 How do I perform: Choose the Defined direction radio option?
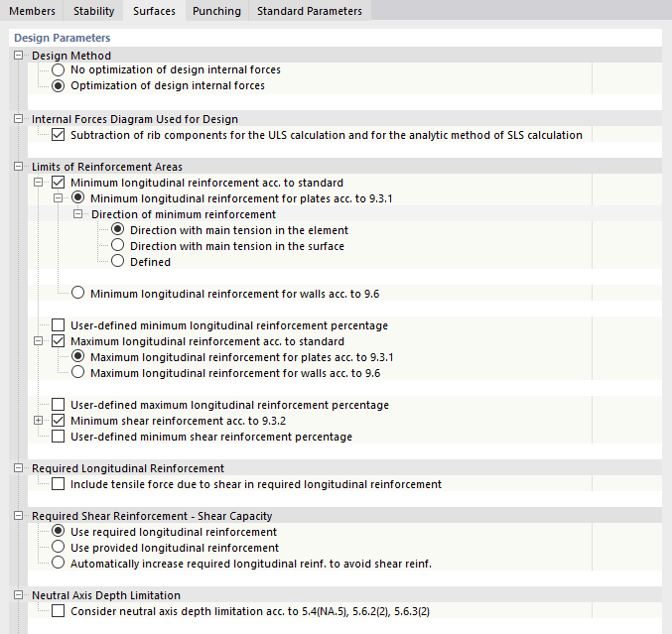117,262
